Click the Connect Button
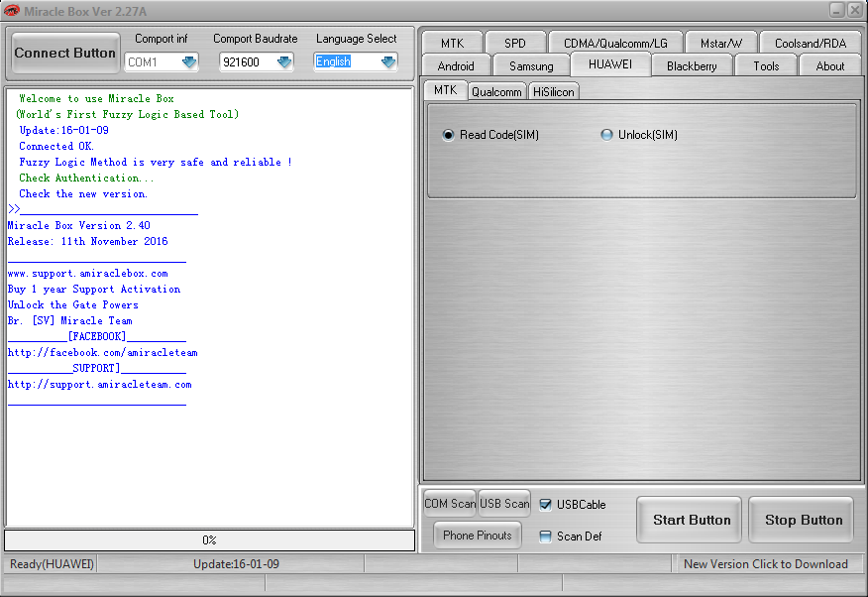This screenshot has width=868, height=597. tap(65, 54)
